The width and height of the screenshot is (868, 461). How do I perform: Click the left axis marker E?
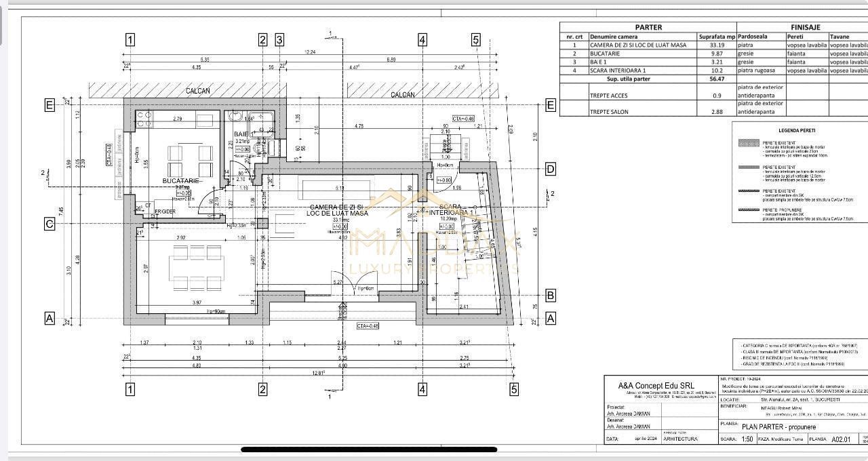pos(49,105)
